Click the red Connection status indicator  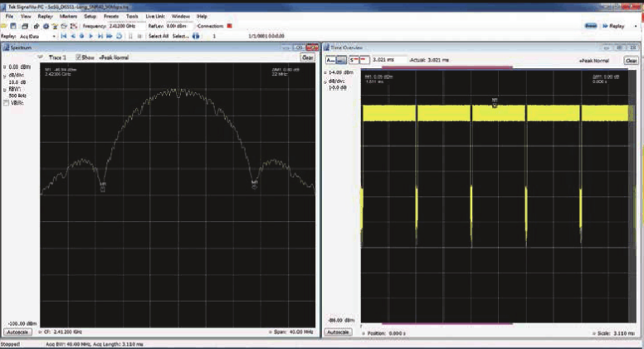[x=230, y=26]
